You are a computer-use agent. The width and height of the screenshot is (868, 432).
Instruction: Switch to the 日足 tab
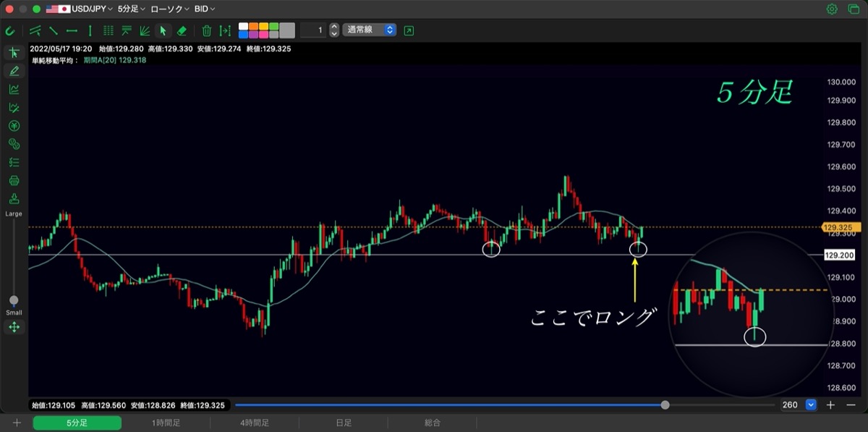point(344,423)
